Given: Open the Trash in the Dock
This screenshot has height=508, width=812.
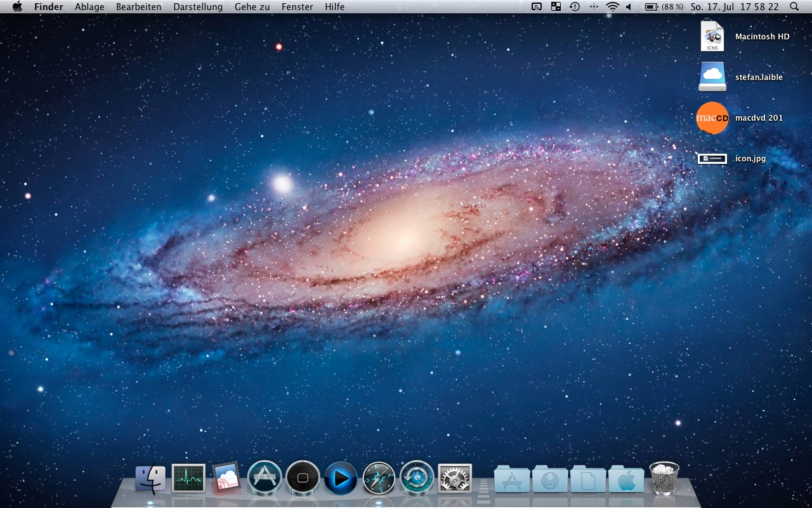Looking at the screenshot, I should (x=664, y=478).
